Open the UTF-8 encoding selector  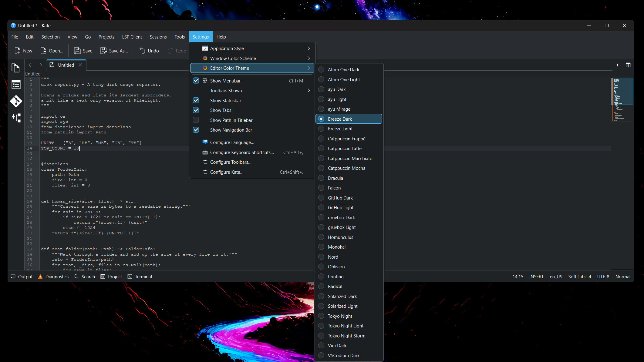tap(603, 277)
